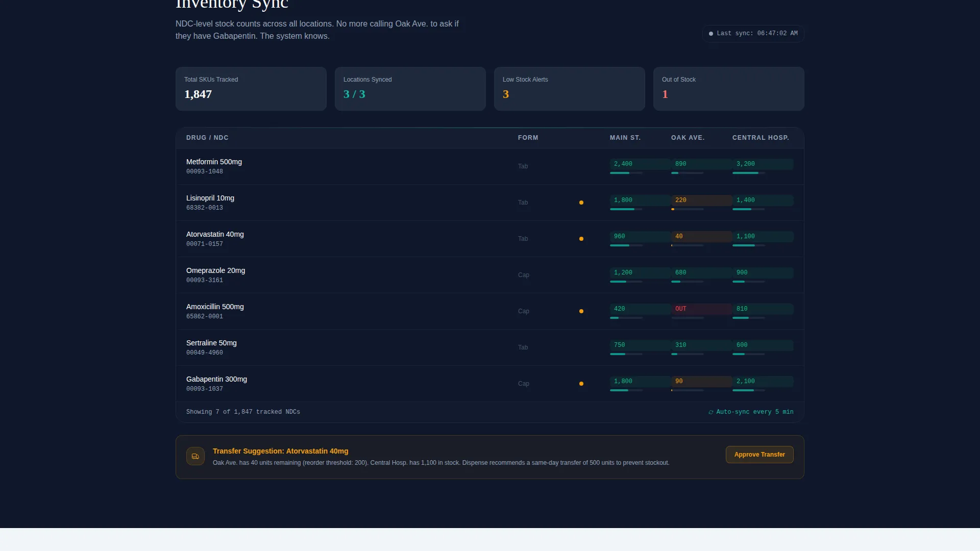Screen dimensions: 980x551
Task: Select the Sertraline 50mg row
Action: coord(490,347)
